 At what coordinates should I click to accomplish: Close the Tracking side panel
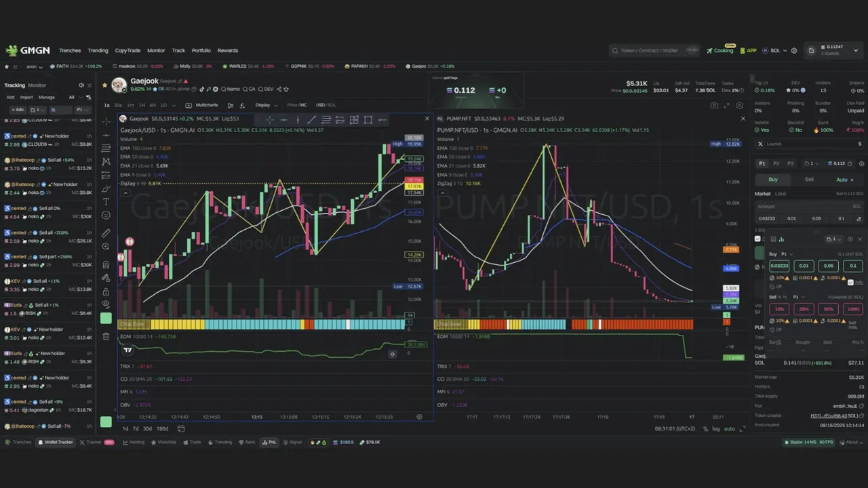(x=89, y=85)
